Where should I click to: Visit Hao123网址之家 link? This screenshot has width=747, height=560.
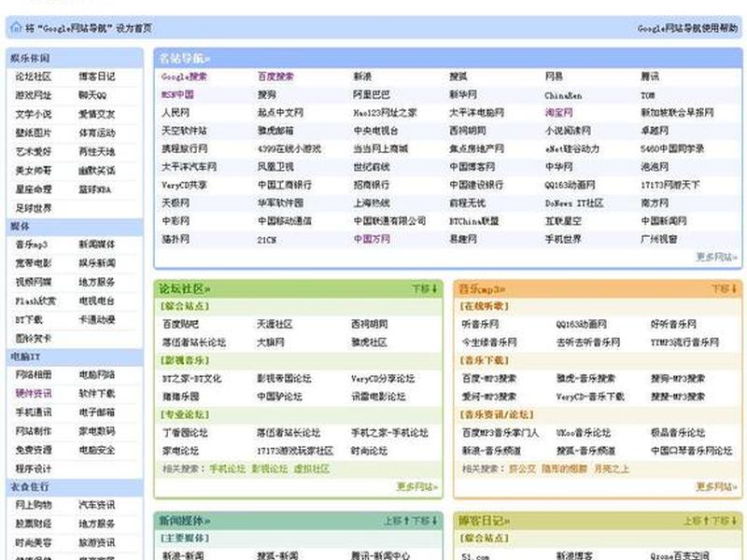tap(385, 113)
